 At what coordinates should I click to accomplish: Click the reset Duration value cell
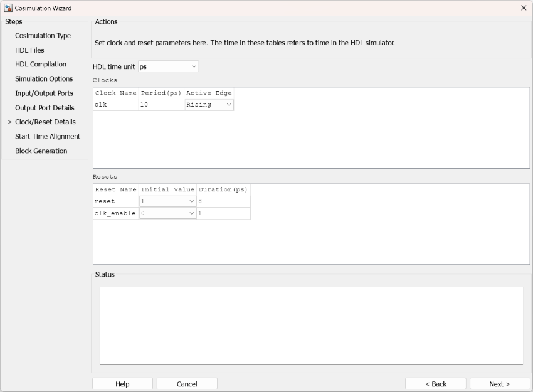click(x=223, y=201)
